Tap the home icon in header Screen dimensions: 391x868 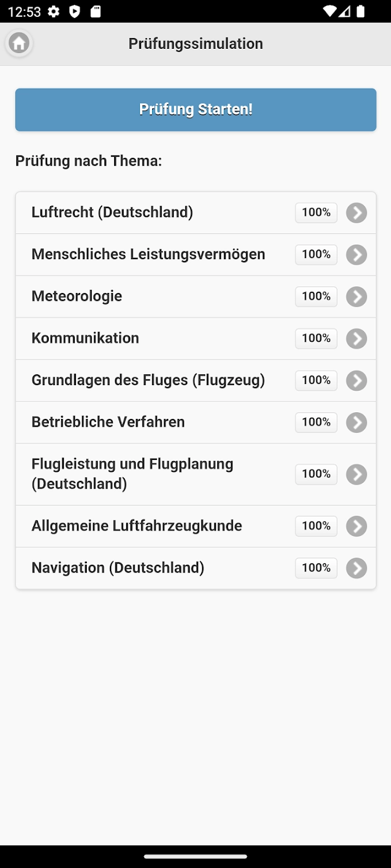[19, 43]
